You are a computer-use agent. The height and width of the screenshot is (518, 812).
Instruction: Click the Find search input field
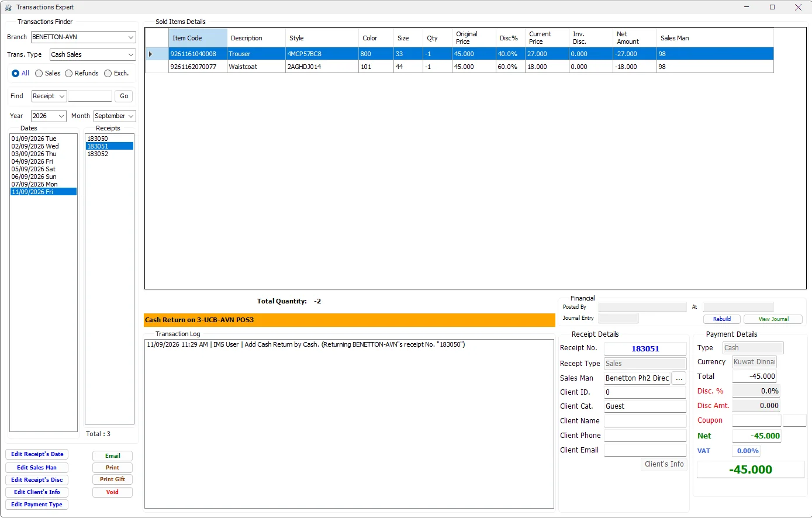click(90, 96)
